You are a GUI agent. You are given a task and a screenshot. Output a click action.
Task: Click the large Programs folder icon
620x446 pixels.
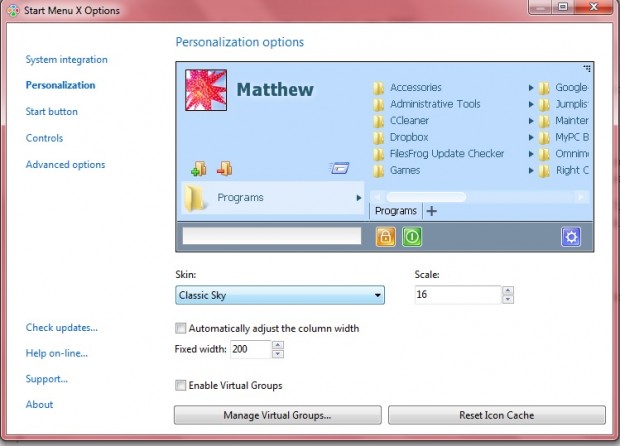click(x=195, y=198)
